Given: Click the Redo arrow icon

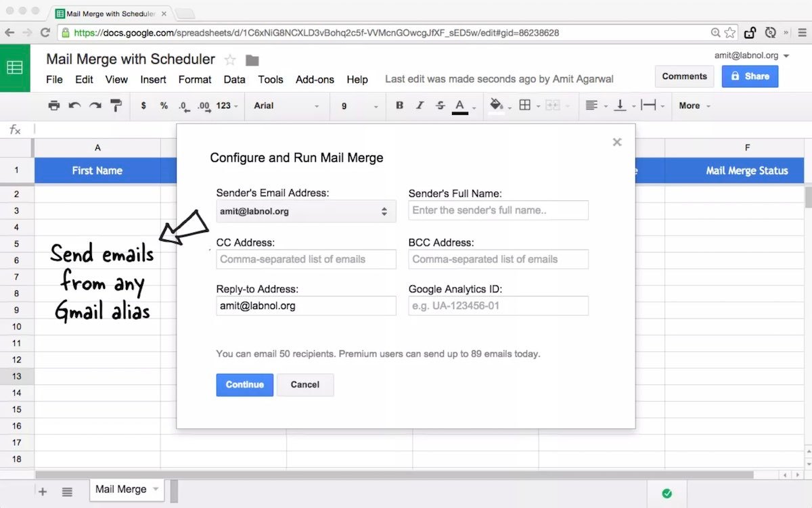Looking at the screenshot, I should click(x=95, y=106).
